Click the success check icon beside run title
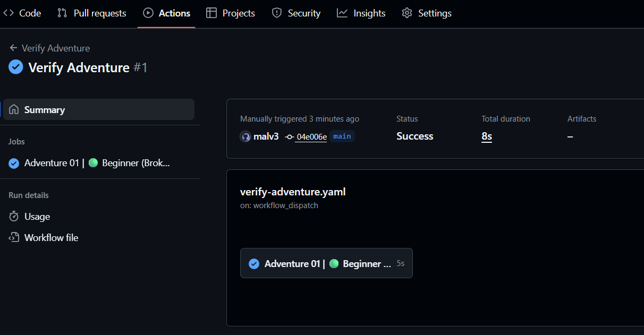Image resolution: width=644 pixels, height=335 pixels. click(x=16, y=67)
